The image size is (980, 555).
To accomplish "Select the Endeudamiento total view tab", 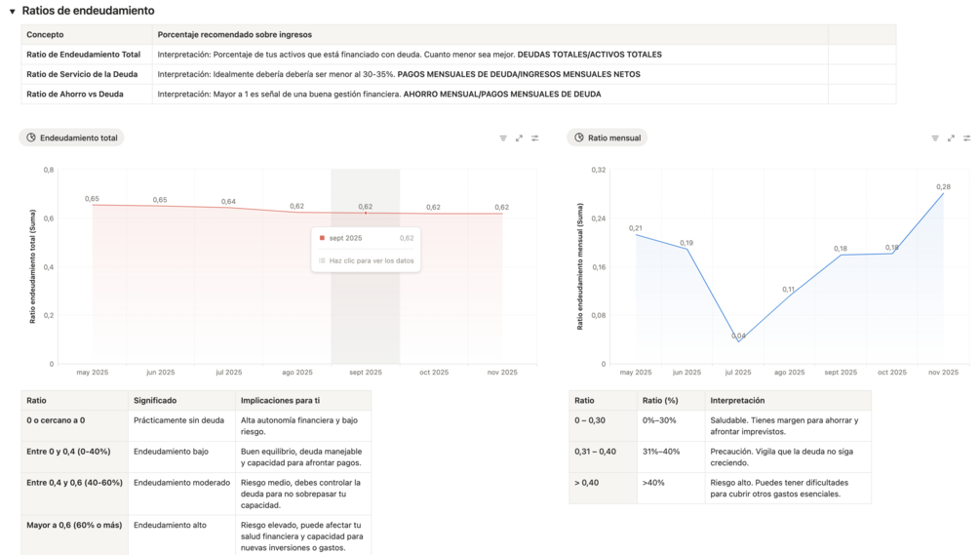I will 72,139.
